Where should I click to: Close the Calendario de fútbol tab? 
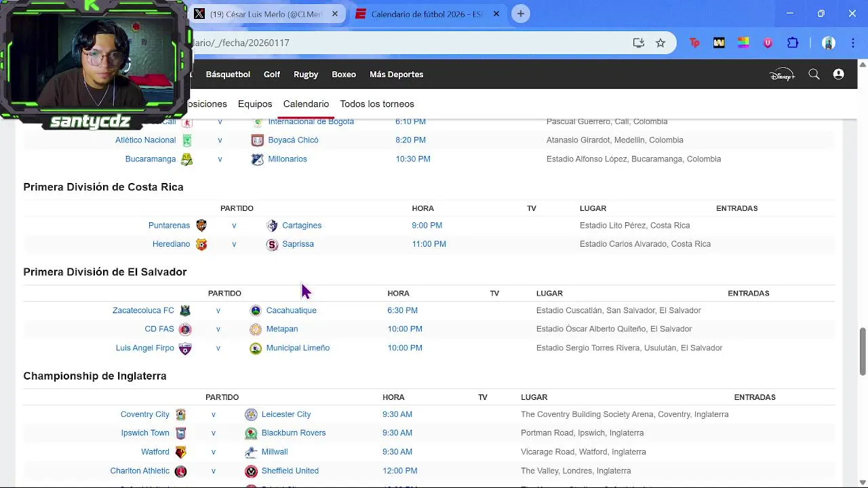[496, 14]
